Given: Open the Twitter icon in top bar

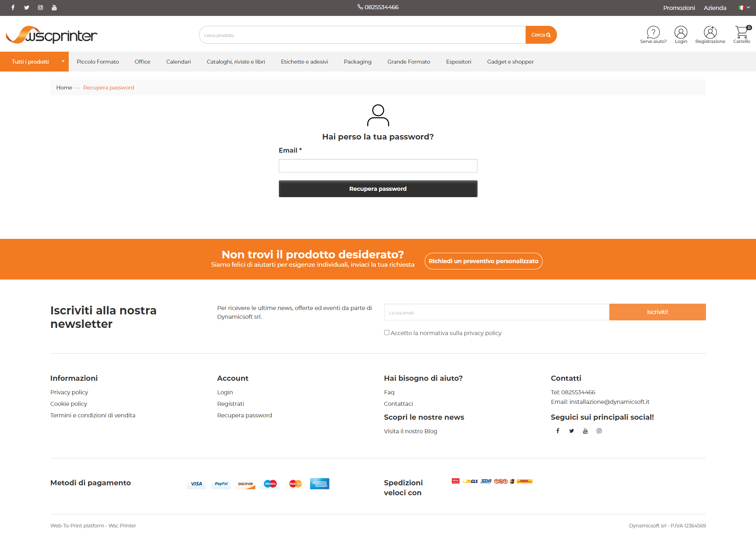Looking at the screenshot, I should click(x=27, y=8).
